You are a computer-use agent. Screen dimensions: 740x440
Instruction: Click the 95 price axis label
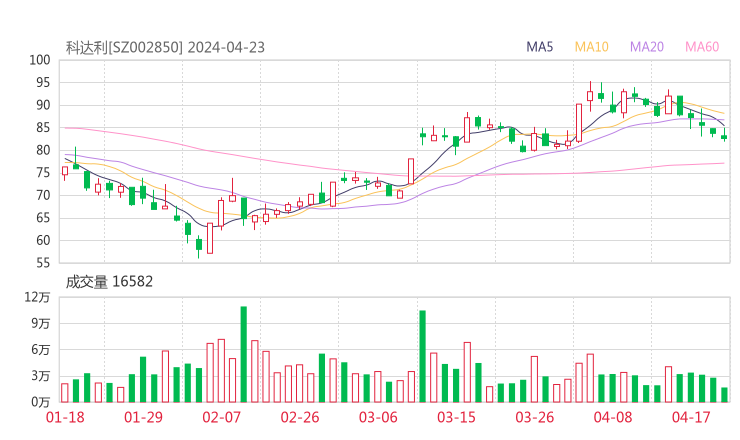click(x=43, y=83)
